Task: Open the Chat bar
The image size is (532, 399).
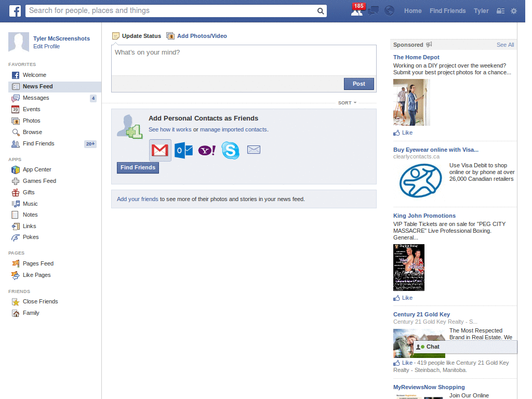Action: click(x=465, y=347)
